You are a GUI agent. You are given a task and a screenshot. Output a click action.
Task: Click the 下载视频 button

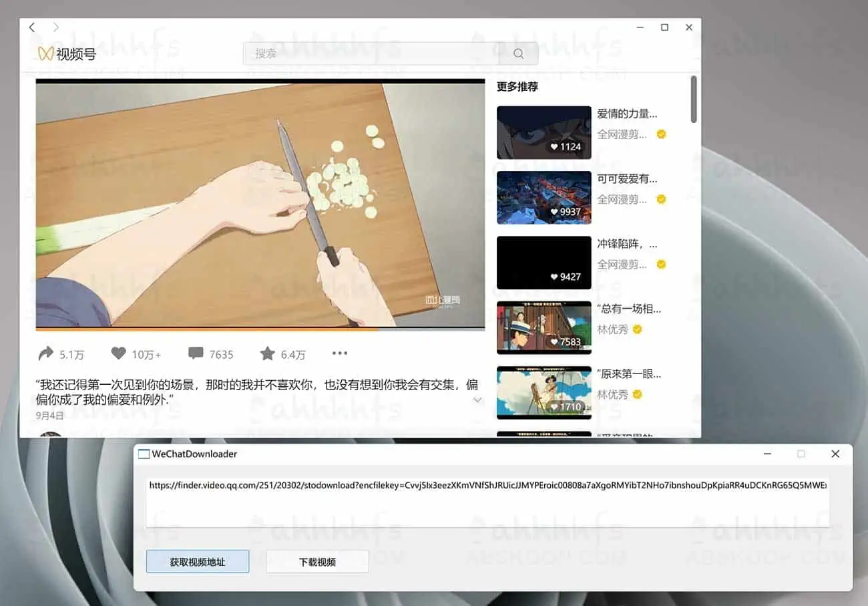317,562
